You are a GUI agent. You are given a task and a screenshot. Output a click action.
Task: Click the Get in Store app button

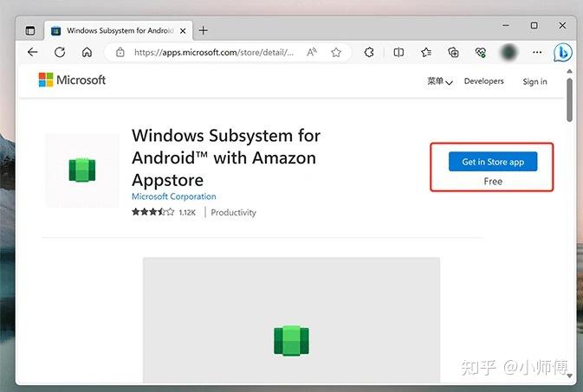(x=493, y=162)
